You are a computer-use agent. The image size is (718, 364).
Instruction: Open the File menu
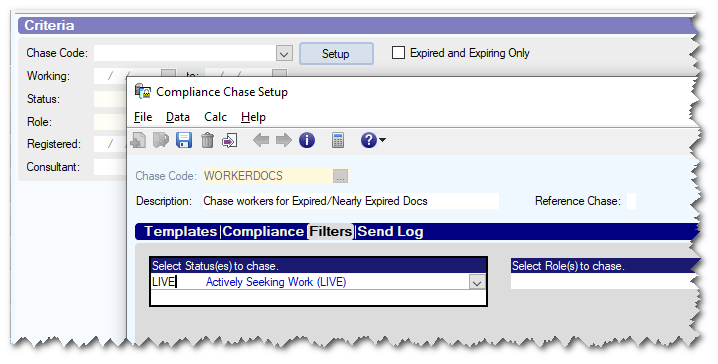pos(143,117)
